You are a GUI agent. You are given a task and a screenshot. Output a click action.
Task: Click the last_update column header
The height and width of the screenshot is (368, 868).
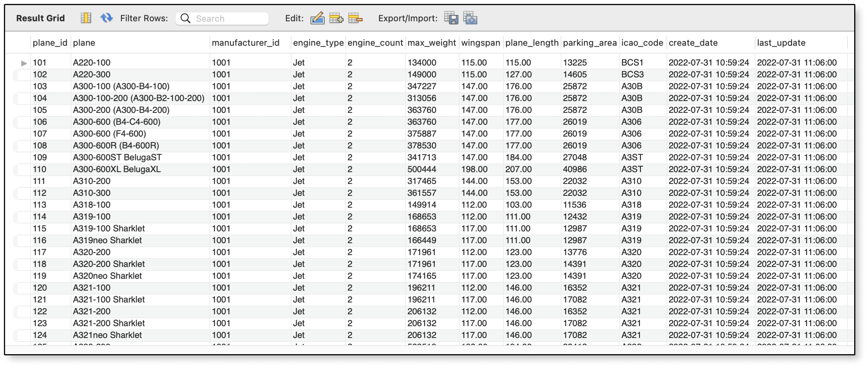(781, 43)
